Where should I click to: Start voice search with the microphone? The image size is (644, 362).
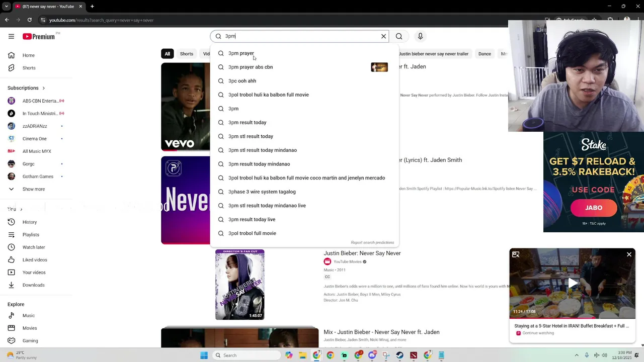[420, 36]
